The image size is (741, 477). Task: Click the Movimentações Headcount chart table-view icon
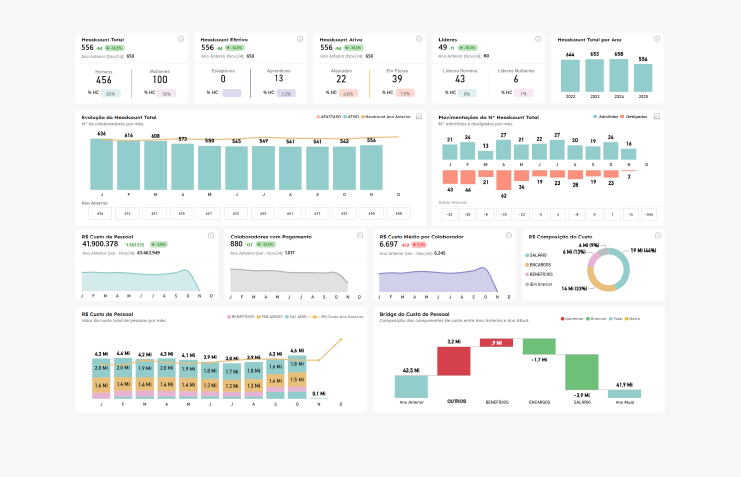coord(657,116)
